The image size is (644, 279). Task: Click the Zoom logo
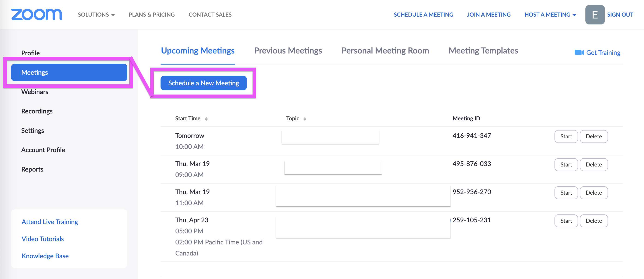(x=36, y=15)
